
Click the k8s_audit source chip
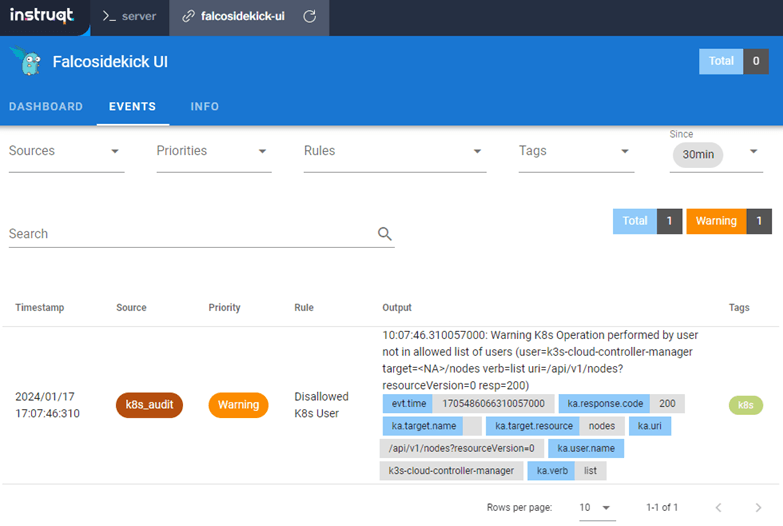point(149,405)
